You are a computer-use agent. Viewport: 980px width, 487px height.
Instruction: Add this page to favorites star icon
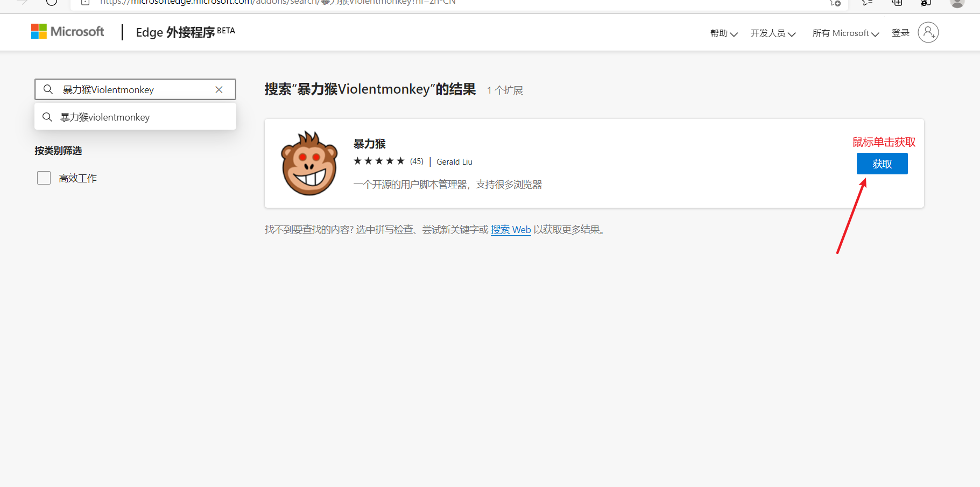pyautogui.click(x=835, y=3)
